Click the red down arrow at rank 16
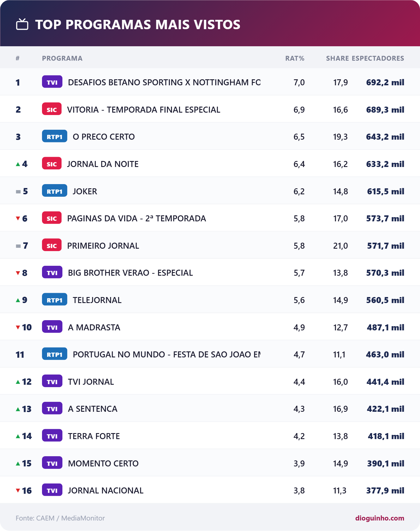420x531 pixels. [18, 490]
